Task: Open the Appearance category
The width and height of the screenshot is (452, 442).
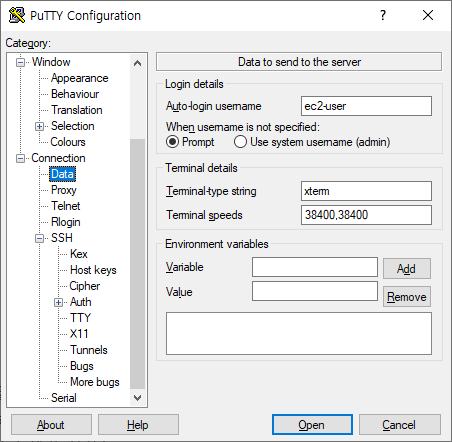Action: point(80,78)
